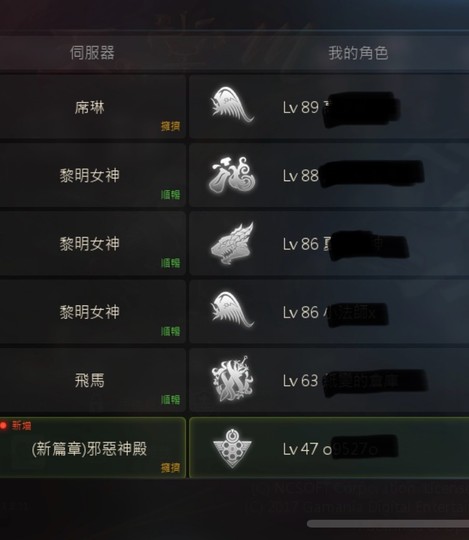The width and height of the screenshot is (469, 540).
Task: Select the (新篇章)邪惡神殿 server
Action: tap(92, 448)
